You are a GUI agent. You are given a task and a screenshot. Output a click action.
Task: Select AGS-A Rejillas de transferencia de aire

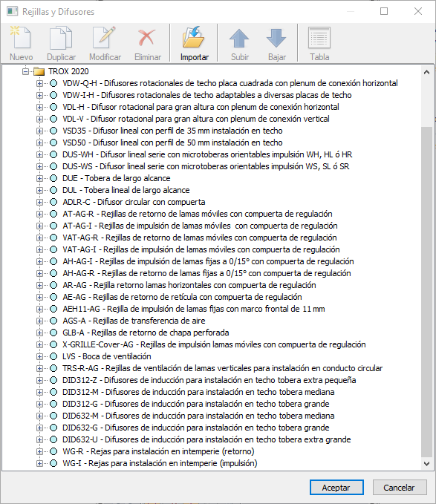pos(134,321)
